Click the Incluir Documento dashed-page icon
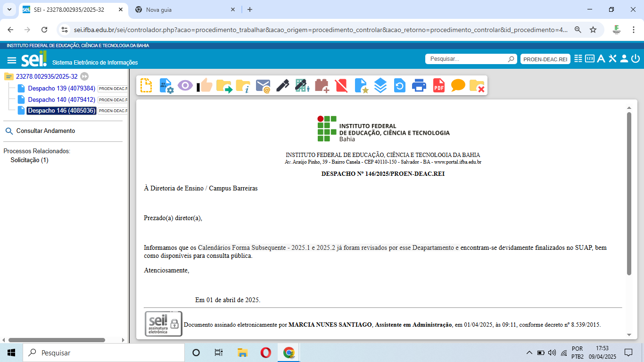This screenshot has height=362, width=644. (x=146, y=85)
